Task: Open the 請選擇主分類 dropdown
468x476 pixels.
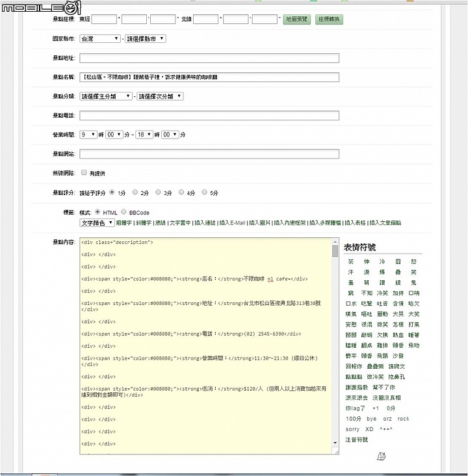Action: (105, 96)
